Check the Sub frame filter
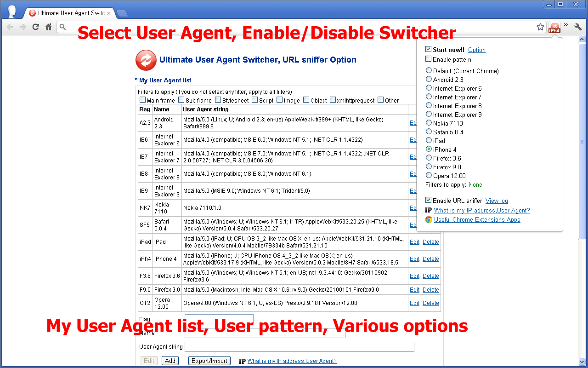 tap(181, 100)
